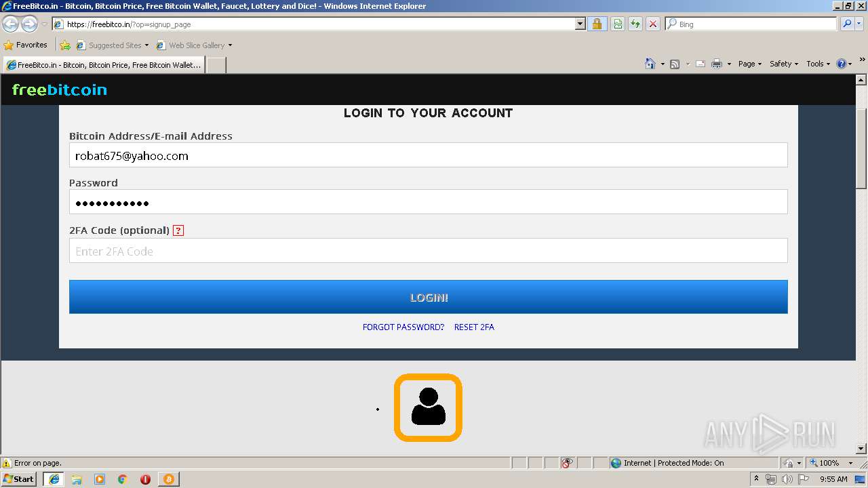Click the freebitcoin logo
The width and height of the screenshot is (868, 488).
[60, 89]
